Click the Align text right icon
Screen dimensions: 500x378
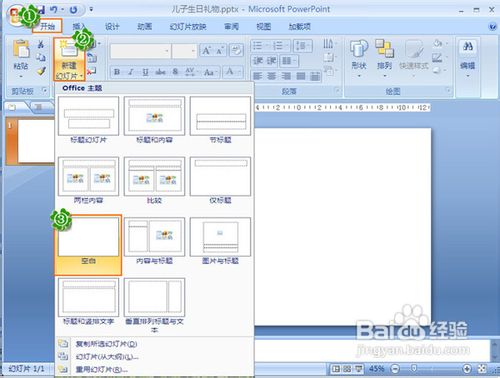(x=286, y=76)
